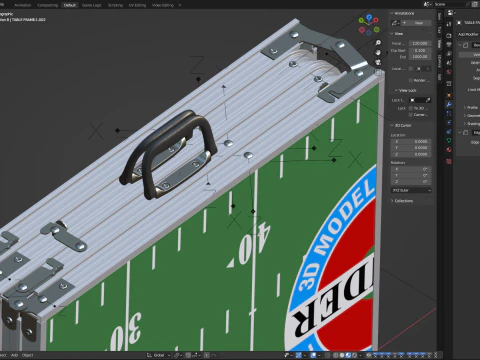The image size is (480, 360).
Task: Edit 3D Cursor Rotation Y field
Action: pyautogui.click(x=411, y=175)
